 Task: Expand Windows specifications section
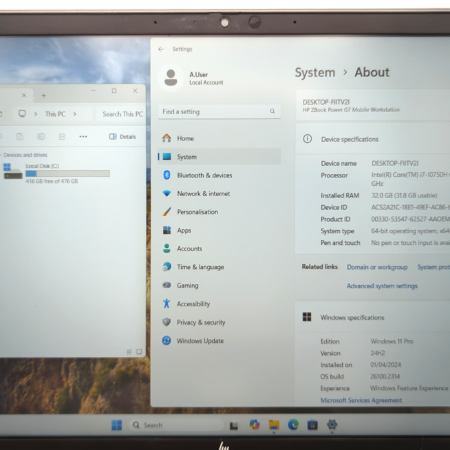373,317
